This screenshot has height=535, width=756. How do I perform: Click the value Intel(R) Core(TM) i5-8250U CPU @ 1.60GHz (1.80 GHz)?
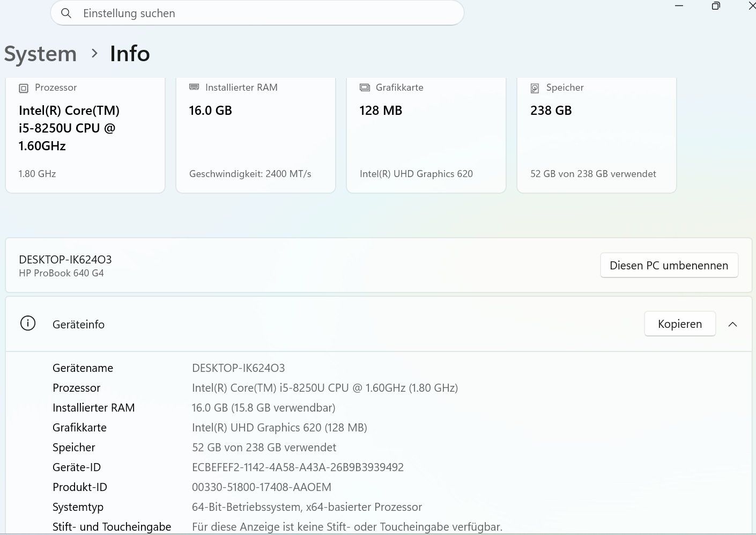tap(325, 388)
